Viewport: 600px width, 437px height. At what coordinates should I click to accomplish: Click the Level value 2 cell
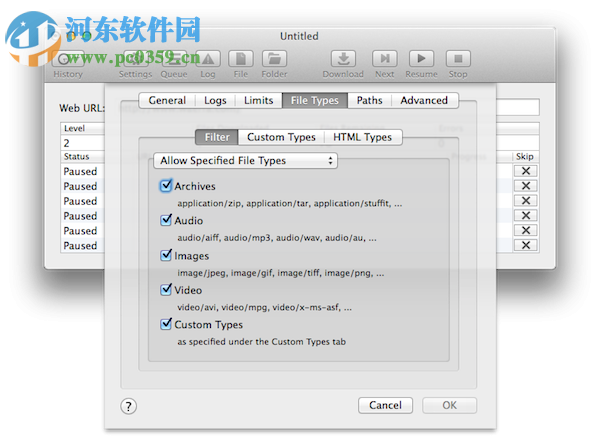click(x=82, y=143)
